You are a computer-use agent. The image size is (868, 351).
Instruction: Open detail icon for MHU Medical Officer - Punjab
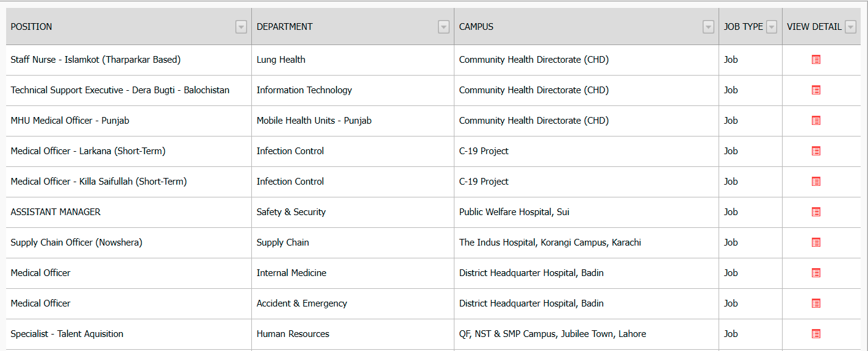(816, 121)
